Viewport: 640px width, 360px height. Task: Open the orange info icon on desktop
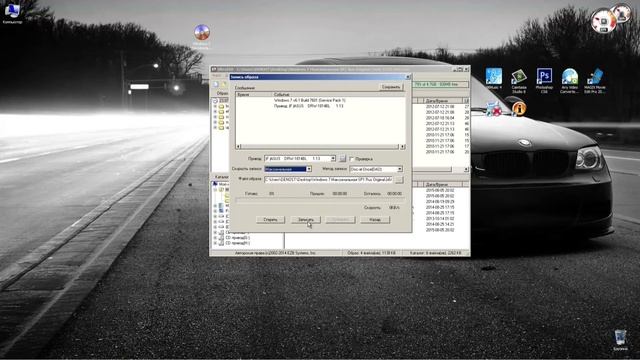point(519,109)
